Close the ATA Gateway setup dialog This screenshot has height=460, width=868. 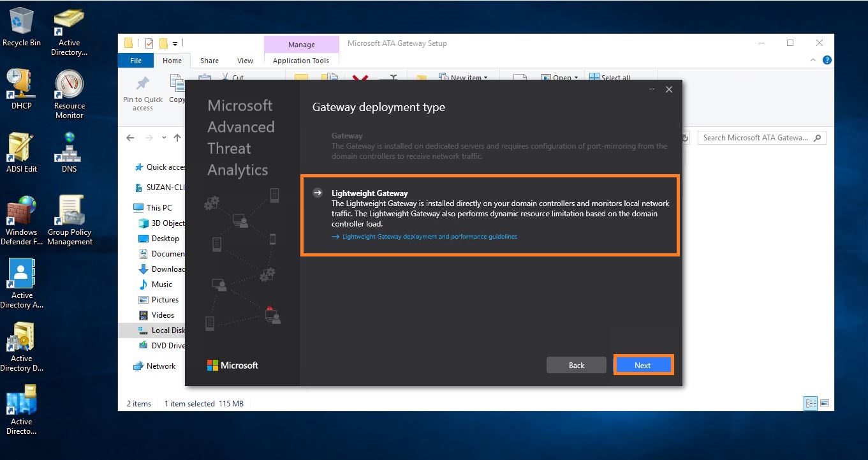669,89
